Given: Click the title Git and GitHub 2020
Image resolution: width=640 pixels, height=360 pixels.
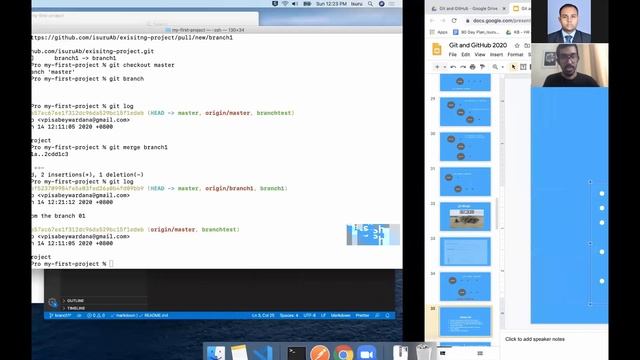Looking at the screenshot, I should (478, 45).
